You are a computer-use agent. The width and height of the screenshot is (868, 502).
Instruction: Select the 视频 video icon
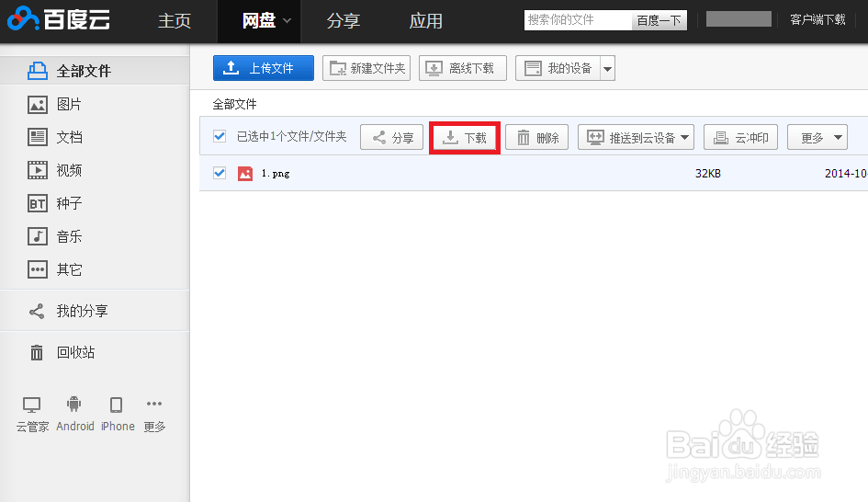coord(37,170)
